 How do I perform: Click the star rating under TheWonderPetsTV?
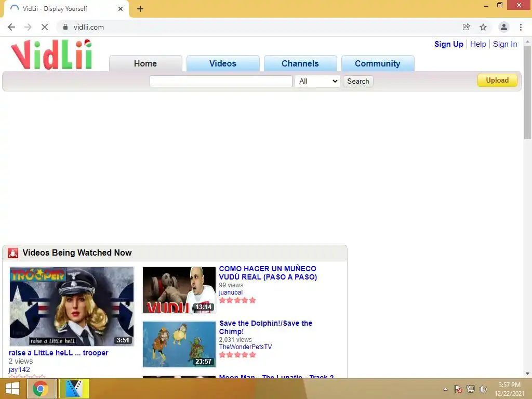point(237,355)
